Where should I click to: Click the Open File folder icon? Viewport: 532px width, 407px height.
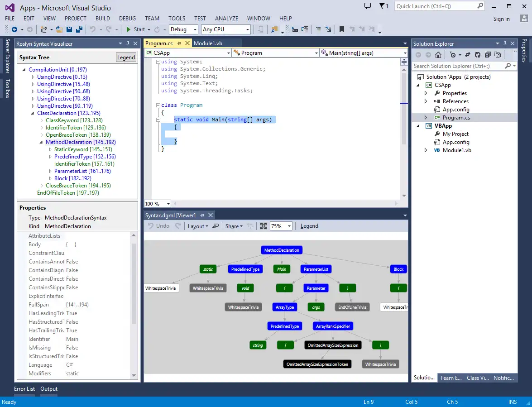59,29
